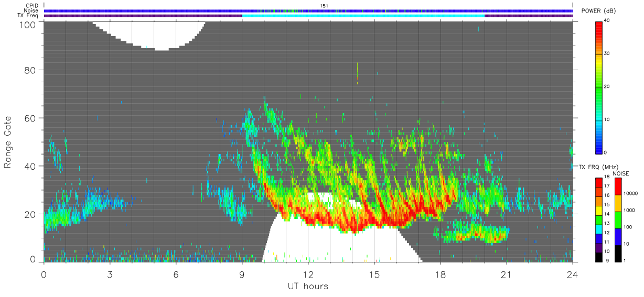Click the "Noise" row label at top left

[x=31, y=10]
